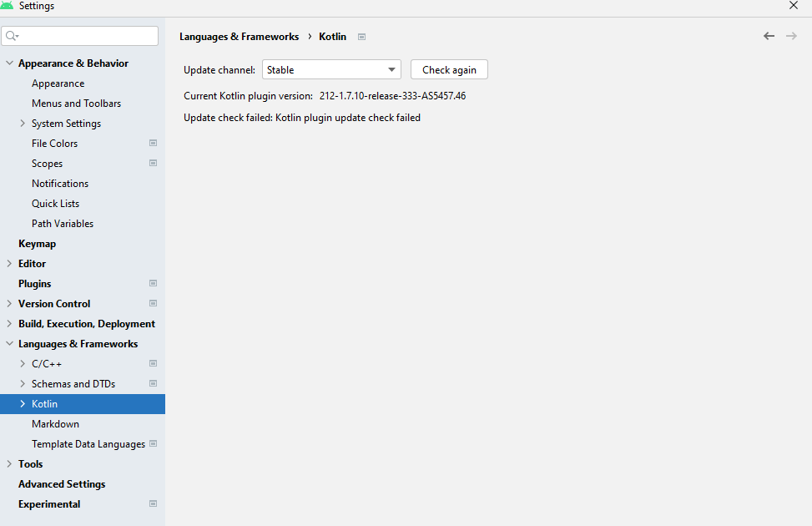
Task: Click the forward navigation arrow
Action: (791, 36)
